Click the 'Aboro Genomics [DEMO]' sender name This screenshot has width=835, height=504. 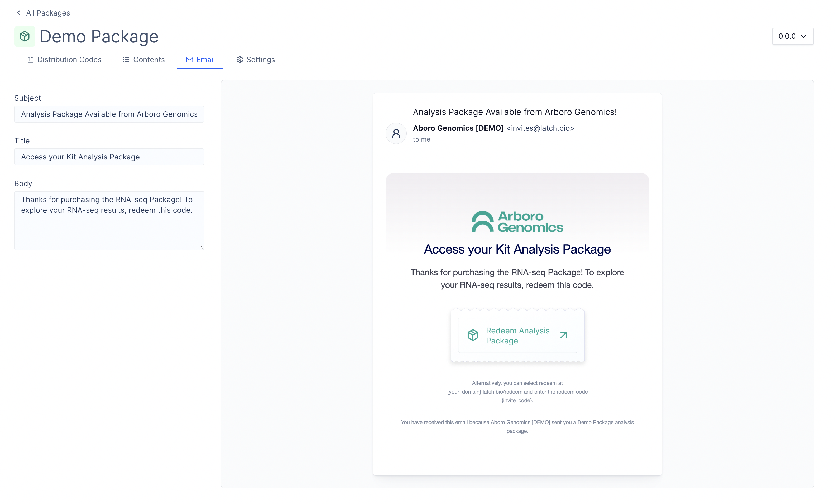pyautogui.click(x=458, y=128)
